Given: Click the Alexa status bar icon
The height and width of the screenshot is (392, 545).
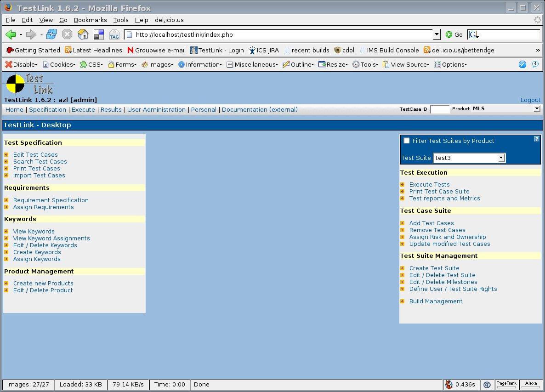Looking at the screenshot, I should 531,384.
